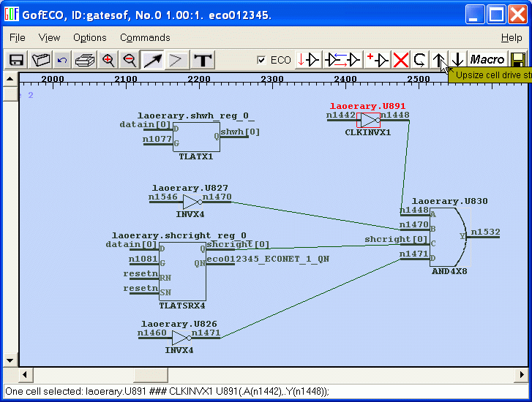Click horizontal scrollbar left arrow
This screenshot has height=402, width=532.
[x=24, y=375]
